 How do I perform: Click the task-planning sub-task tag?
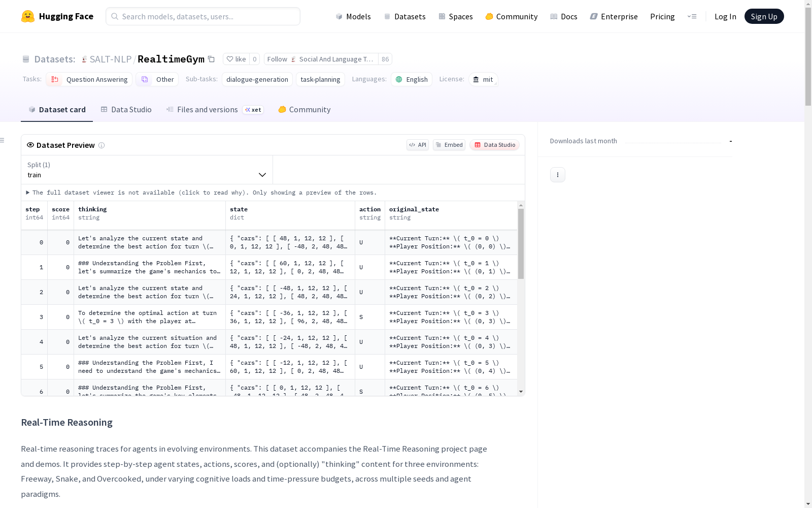(320, 79)
